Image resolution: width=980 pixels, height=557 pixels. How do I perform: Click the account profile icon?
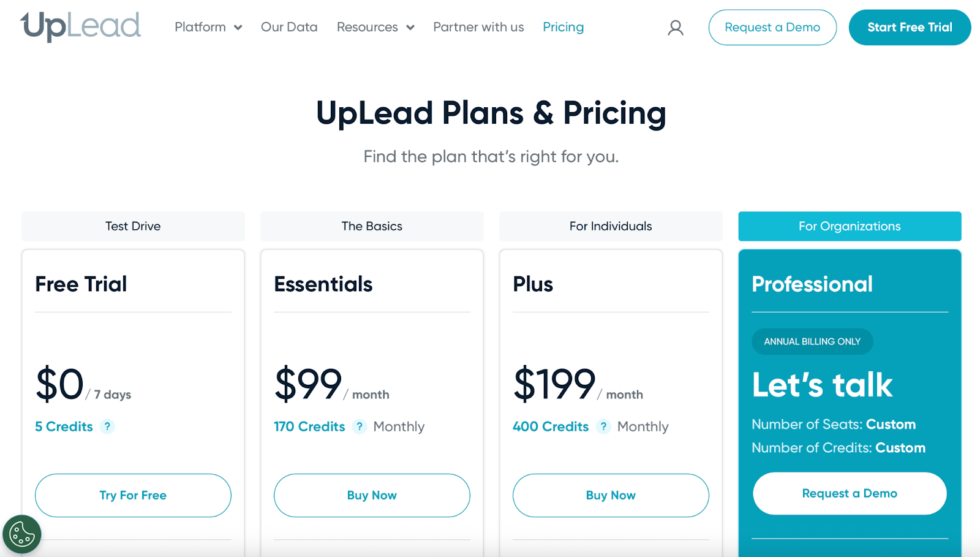coord(675,28)
